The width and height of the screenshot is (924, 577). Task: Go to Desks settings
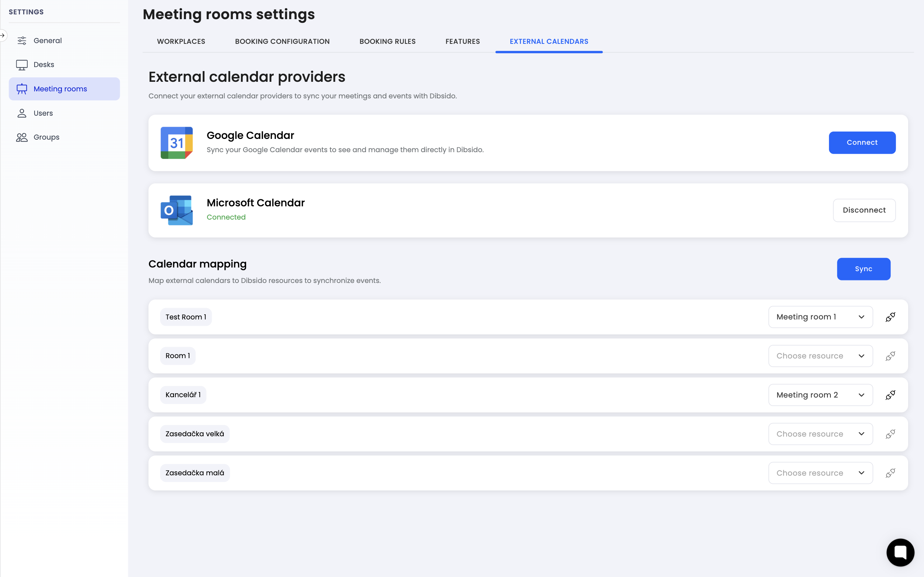(43, 64)
